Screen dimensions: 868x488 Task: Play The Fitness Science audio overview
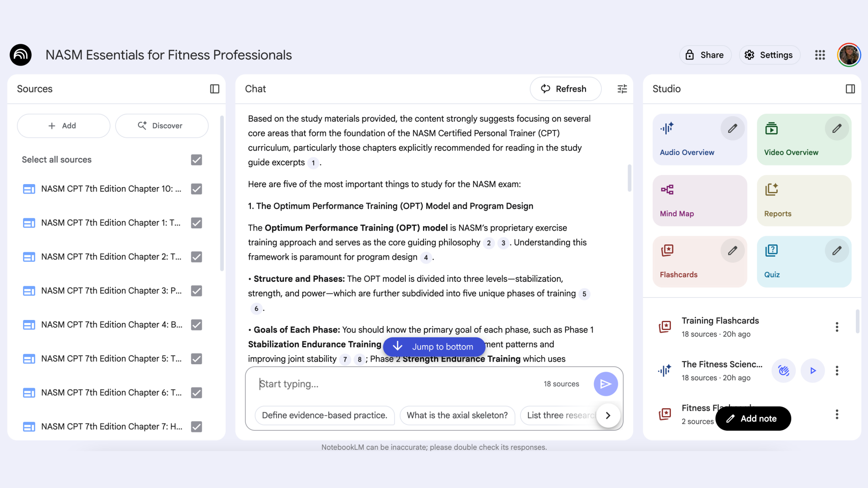(812, 370)
